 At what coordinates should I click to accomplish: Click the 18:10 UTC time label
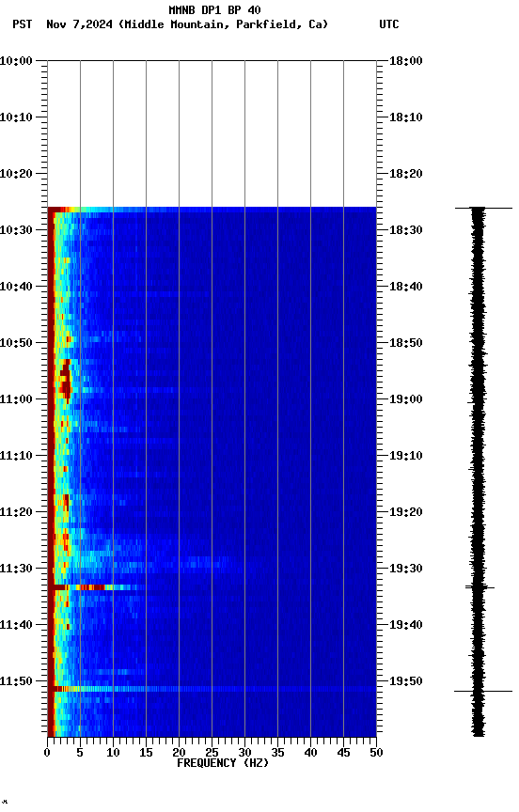[x=406, y=117]
